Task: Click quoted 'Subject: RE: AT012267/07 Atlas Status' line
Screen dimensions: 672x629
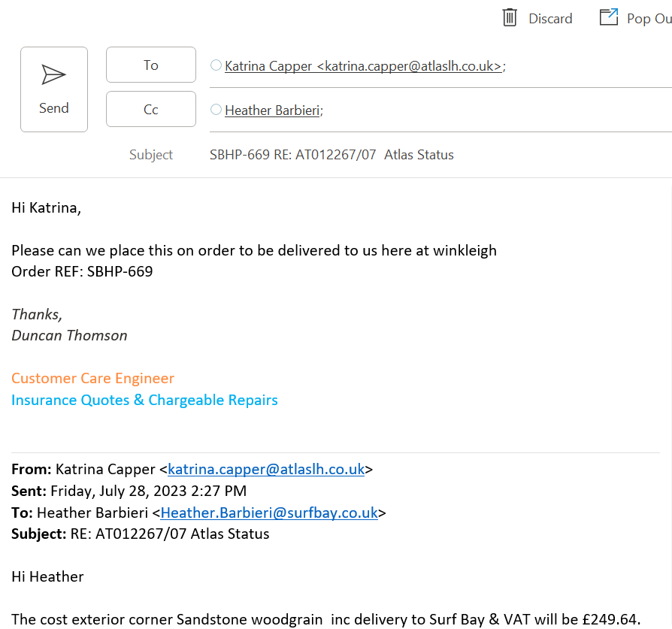Action: (x=141, y=534)
